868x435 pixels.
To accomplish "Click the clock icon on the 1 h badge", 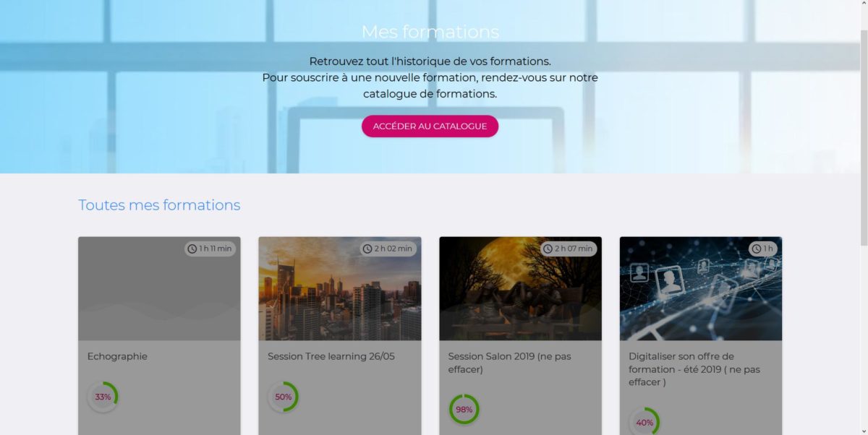I will (x=757, y=249).
